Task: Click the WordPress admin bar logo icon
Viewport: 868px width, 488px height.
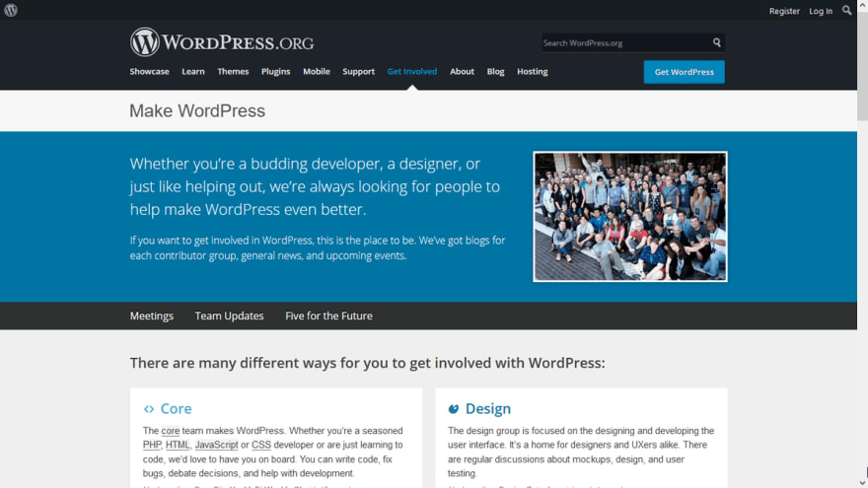Action: [11, 10]
